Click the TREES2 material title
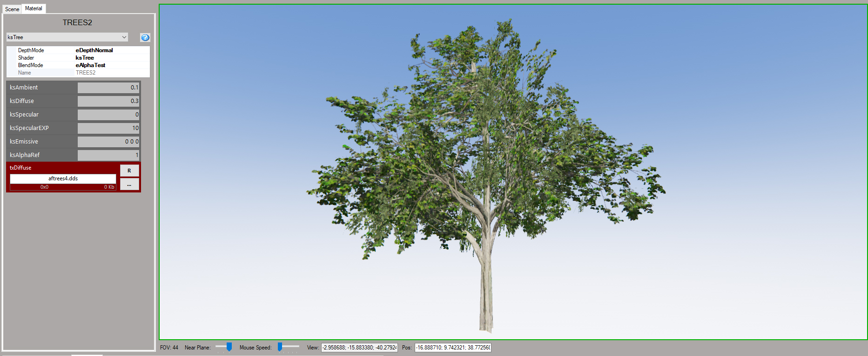Image resolution: width=868 pixels, height=356 pixels. (x=77, y=22)
